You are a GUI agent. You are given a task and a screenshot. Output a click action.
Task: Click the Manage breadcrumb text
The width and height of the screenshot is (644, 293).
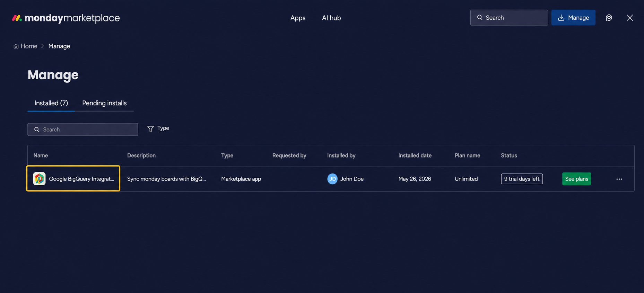[x=59, y=46]
